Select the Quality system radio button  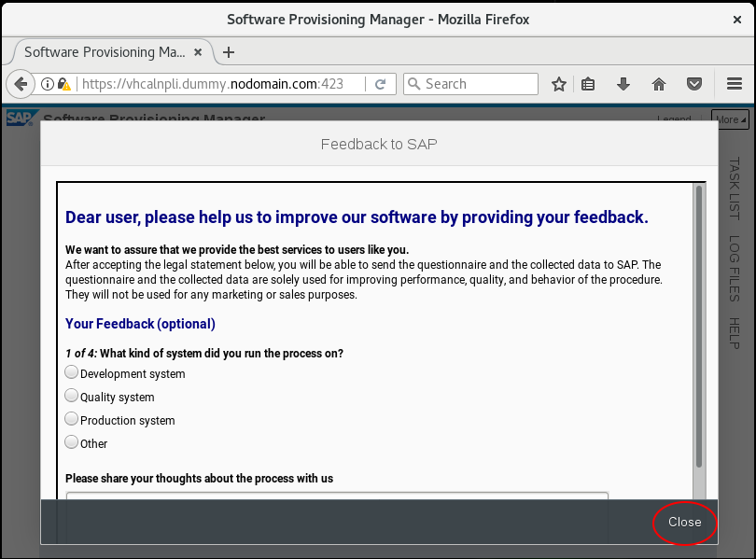click(71, 396)
